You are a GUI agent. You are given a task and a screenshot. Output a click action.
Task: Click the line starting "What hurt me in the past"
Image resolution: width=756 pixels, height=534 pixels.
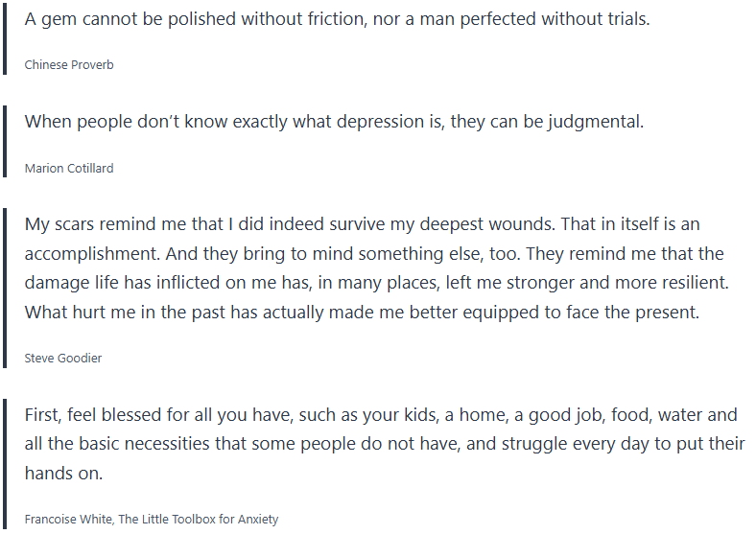point(362,312)
